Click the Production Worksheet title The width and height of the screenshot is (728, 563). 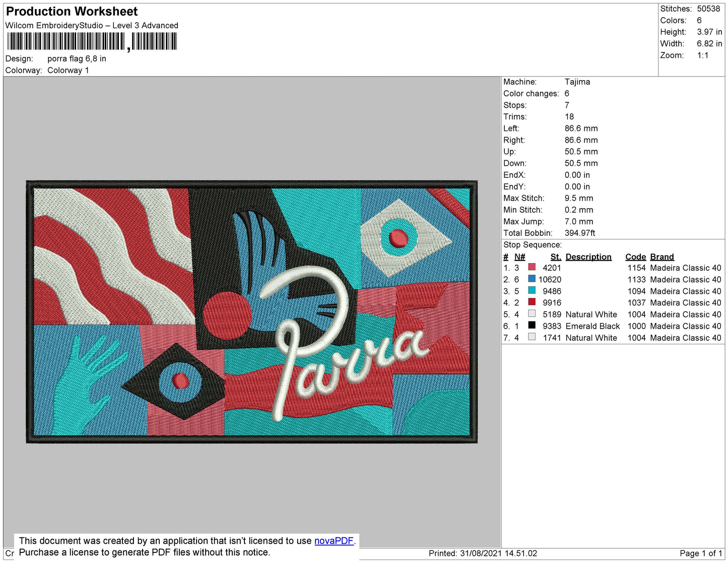[x=72, y=12]
